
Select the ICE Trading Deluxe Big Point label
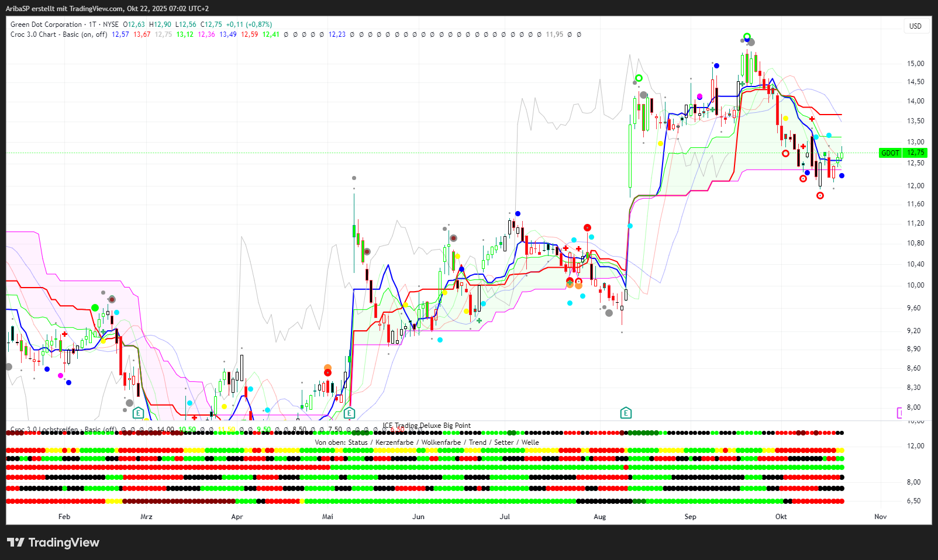(x=426, y=426)
